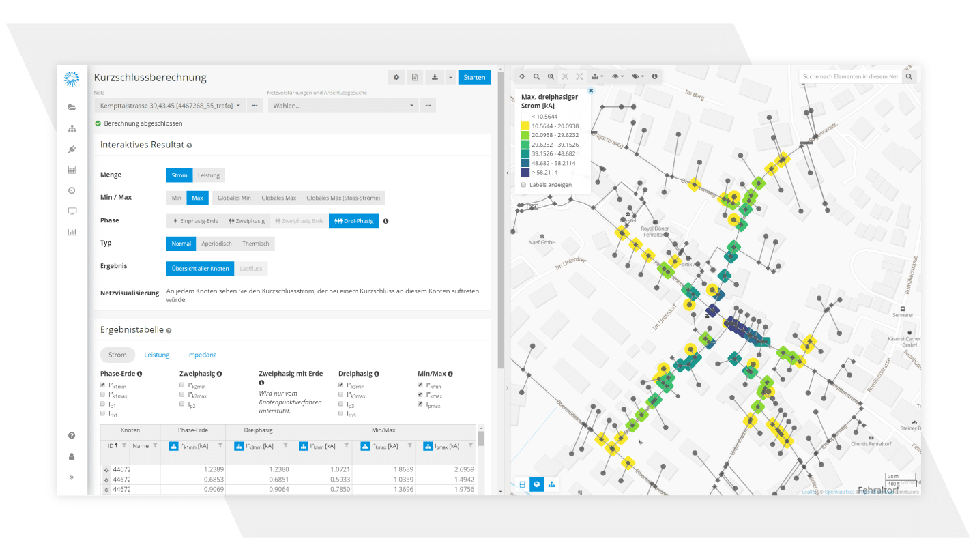The width and height of the screenshot is (975, 560).
Task: Click help icon beside Interaktives Resultat
Action: (189, 145)
